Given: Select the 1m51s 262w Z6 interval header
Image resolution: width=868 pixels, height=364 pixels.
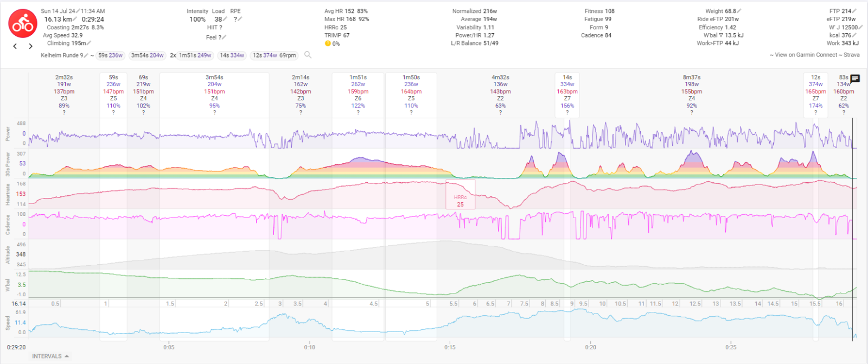Looking at the screenshot, I should pos(358,91).
